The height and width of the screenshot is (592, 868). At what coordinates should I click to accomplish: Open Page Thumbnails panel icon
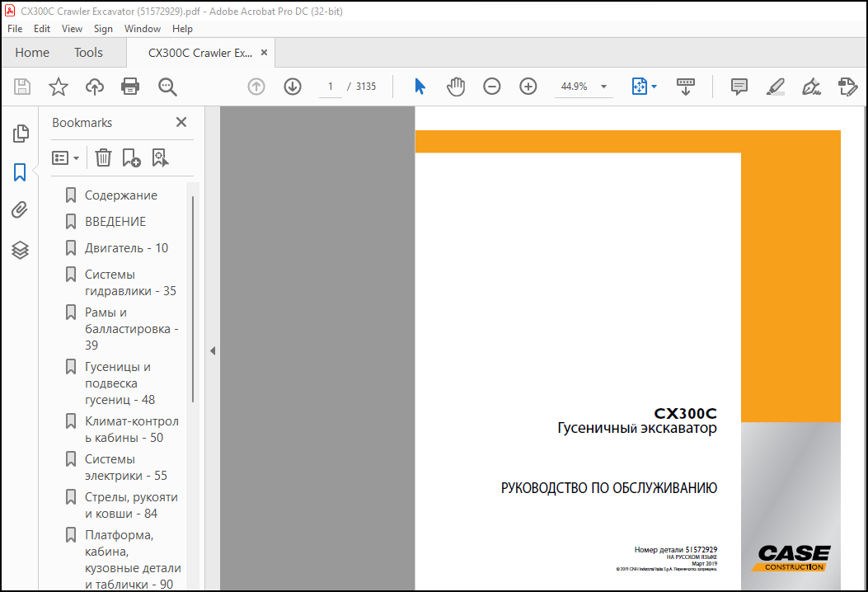[21, 134]
